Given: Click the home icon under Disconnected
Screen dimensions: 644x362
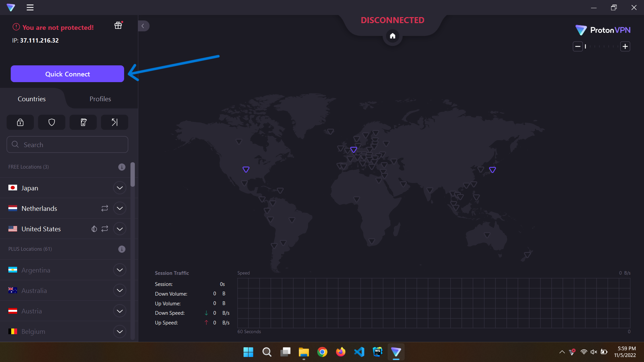Looking at the screenshot, I should pos(392,36).
